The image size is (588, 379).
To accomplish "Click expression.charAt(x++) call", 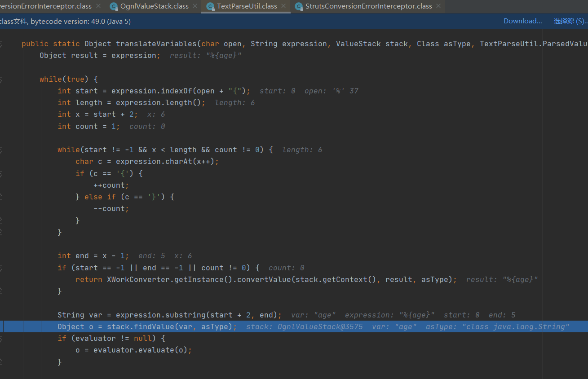I will coord(165,162).
